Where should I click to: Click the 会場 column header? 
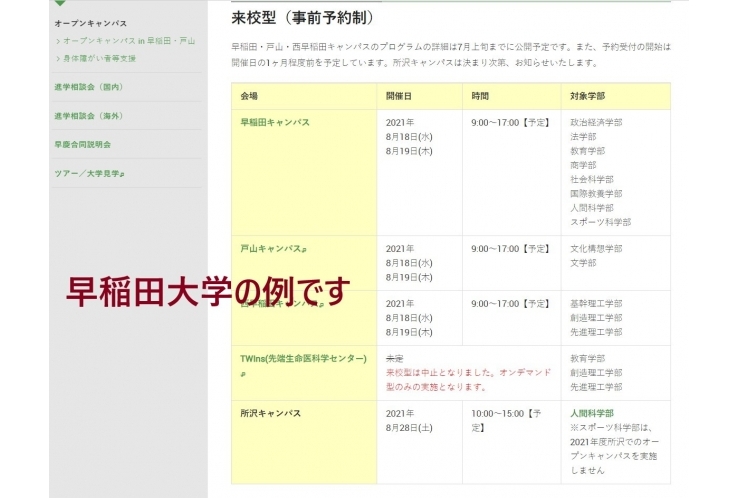tap(249, 96)
